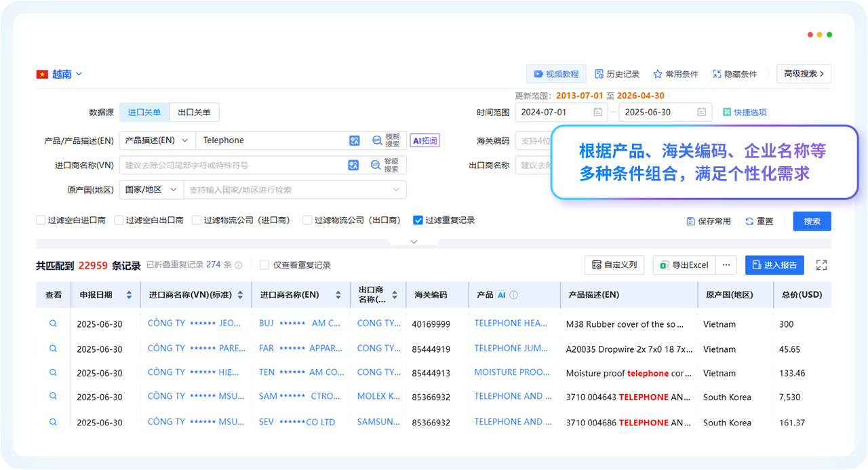Open the advanced search button
868x470 pixels.
tap(804, 74)
